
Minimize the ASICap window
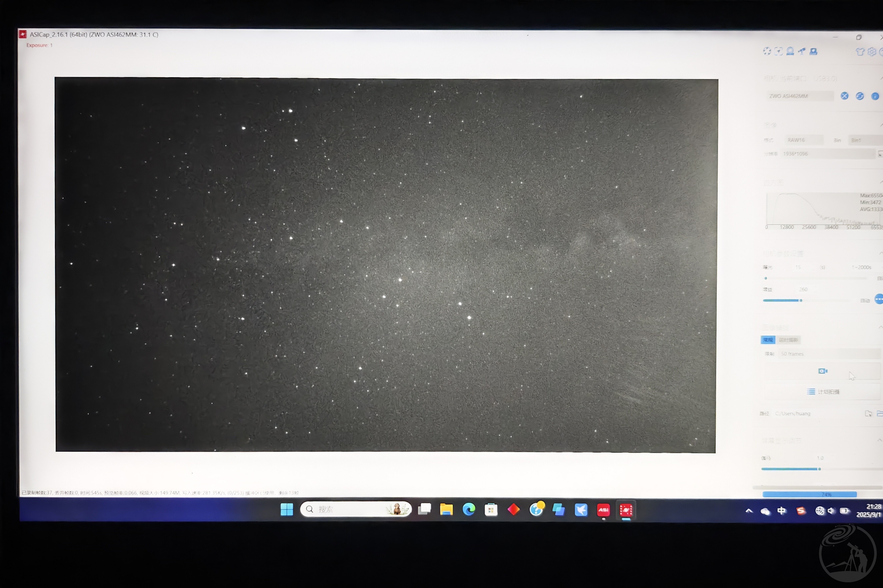(x=835, y=37)
